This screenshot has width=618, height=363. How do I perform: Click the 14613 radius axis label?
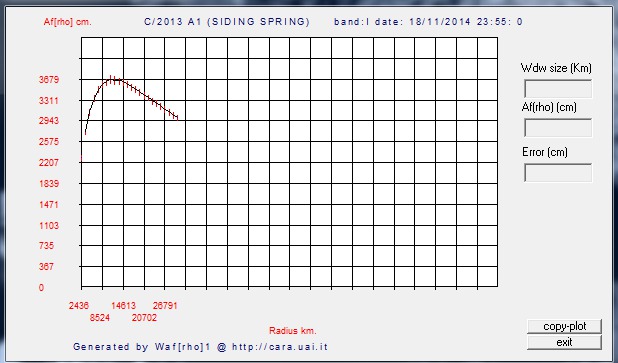(123, 305)
